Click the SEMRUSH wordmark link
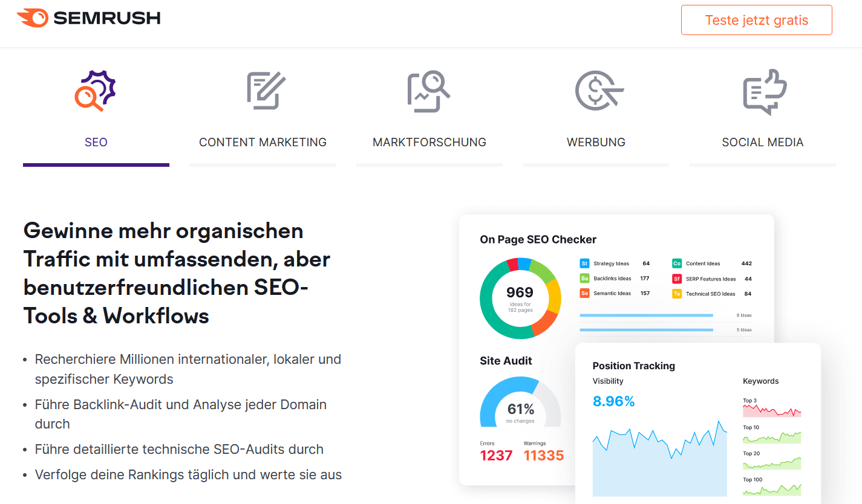The width and height of the screenshot is (862, 504). point(107,18)
